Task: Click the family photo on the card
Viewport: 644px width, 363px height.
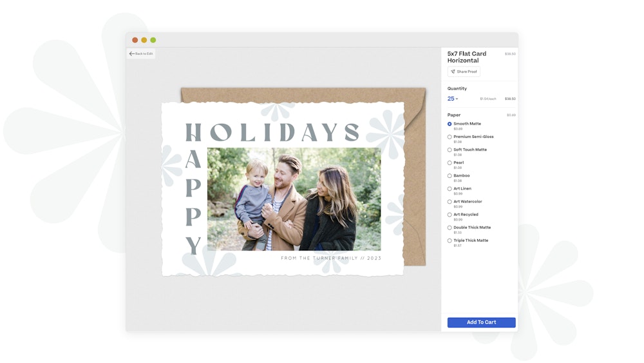Action: pyautogui.click(x=294, y=199)
